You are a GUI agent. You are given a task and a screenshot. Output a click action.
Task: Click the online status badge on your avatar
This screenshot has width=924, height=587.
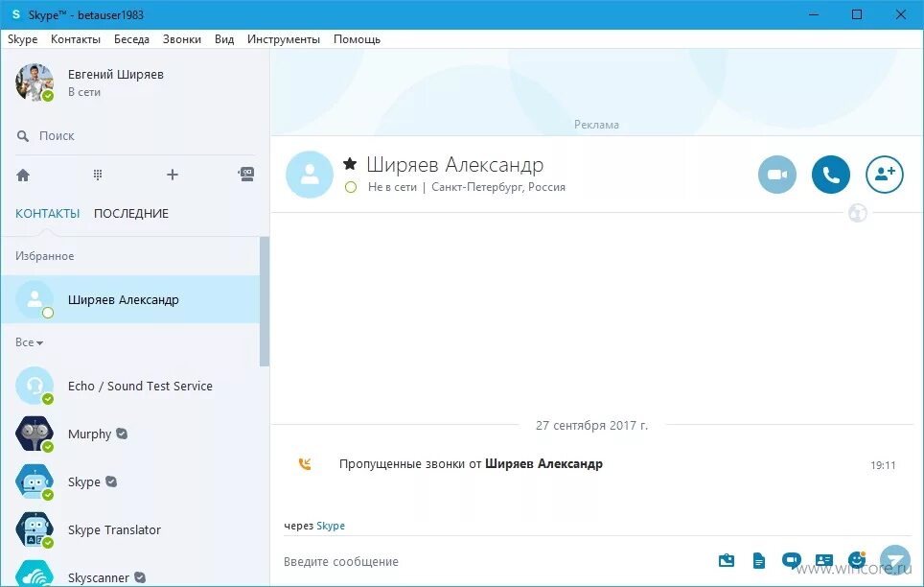pyautogui.click(x=48, y=96)
